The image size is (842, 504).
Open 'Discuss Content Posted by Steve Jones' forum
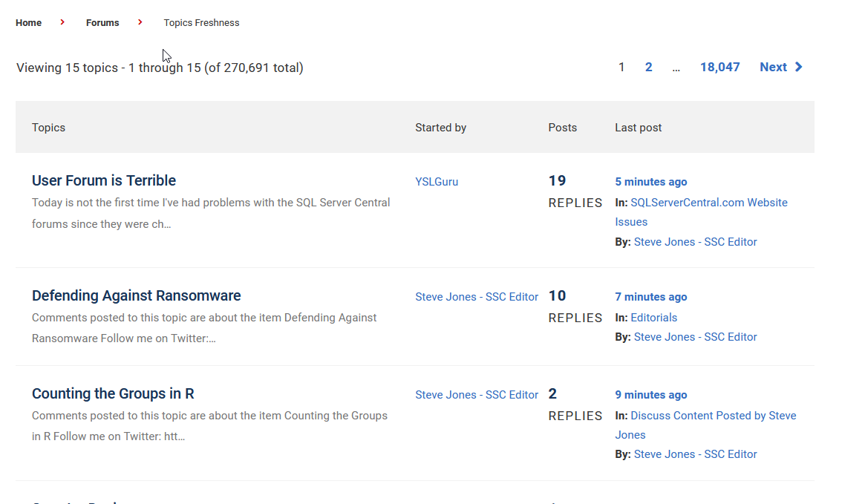tap(713, 416)
